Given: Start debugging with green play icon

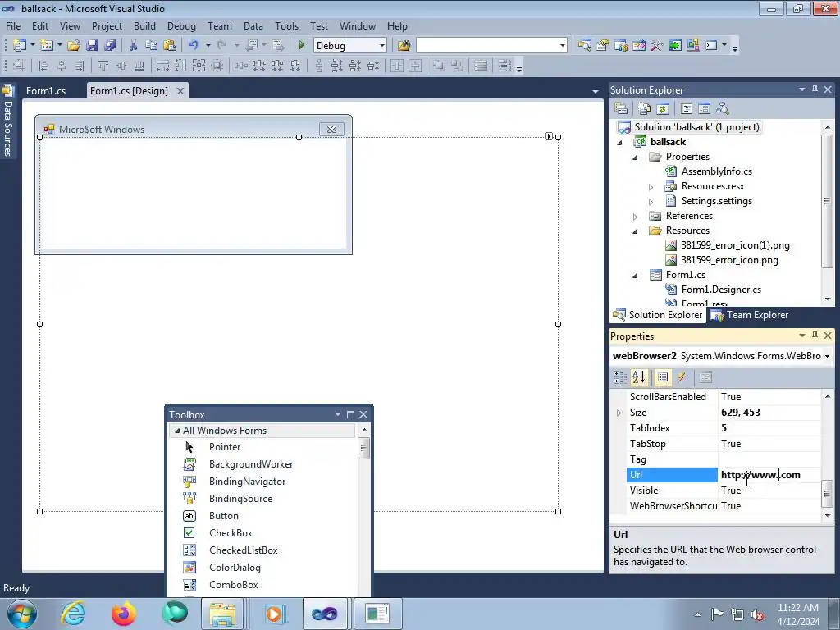Looking at the screenshot, I should click(301, 46).
